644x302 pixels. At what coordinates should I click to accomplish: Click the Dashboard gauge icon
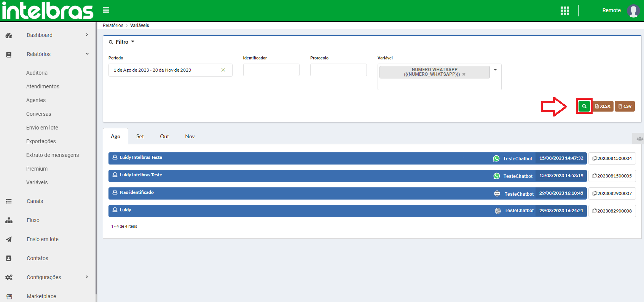click(x=9, y=35)
